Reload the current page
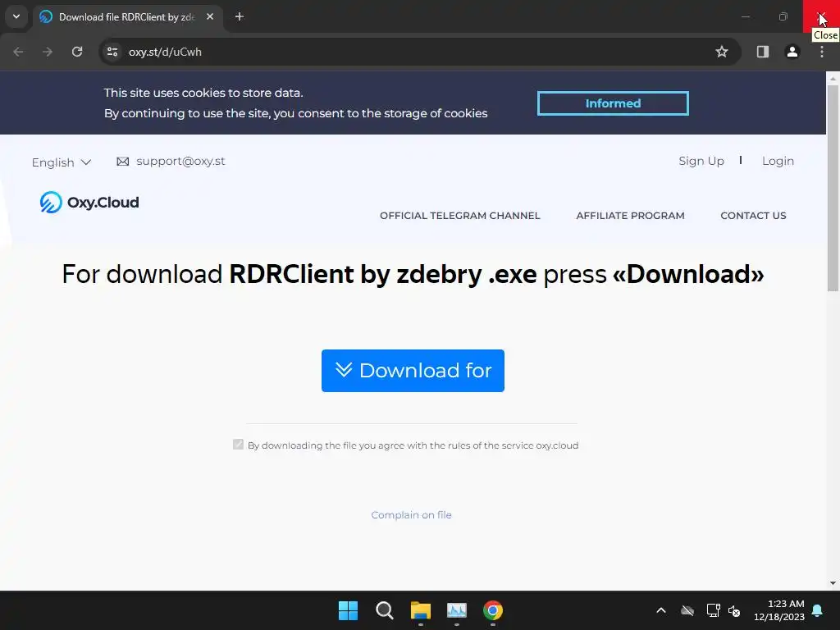Viewport: 840px width, 630px height. click(77, 52)
